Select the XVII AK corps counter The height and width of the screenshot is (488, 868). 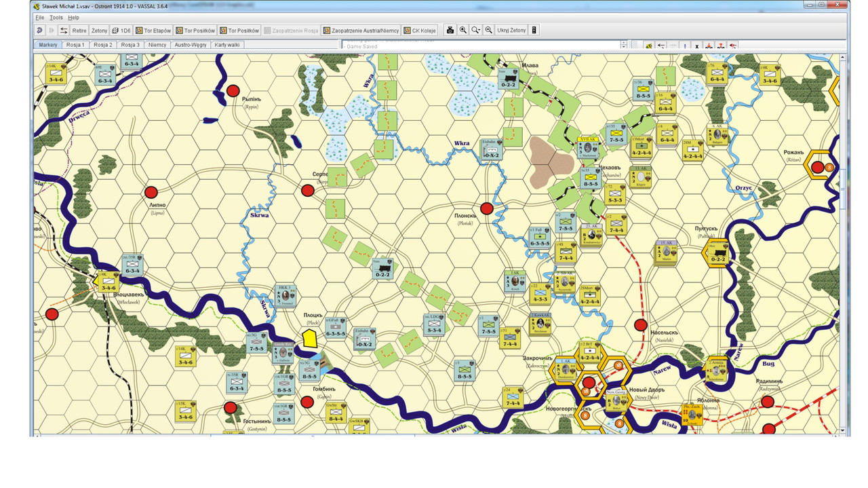588,147
